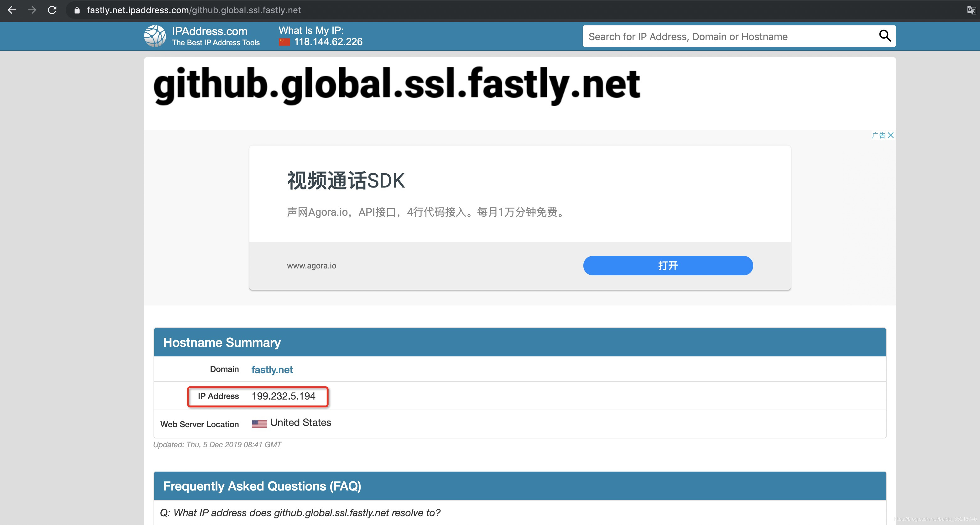Click the github.global.ssl.fastly.net heading
The height and width of the screenshot is (525, 980).
point(396,86)
